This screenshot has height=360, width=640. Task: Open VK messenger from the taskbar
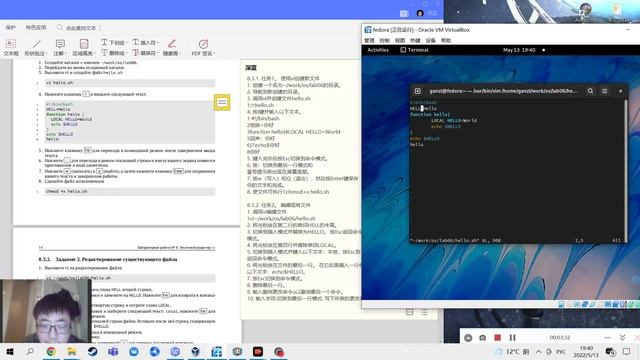pos(134,351)
